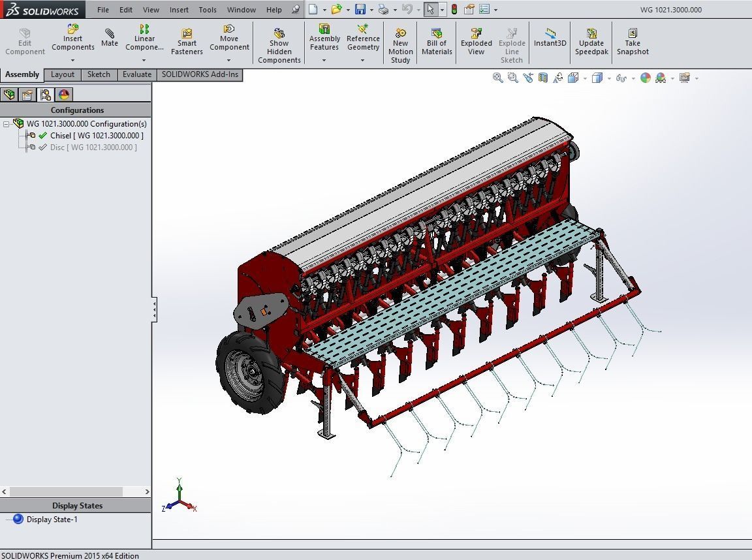The width and height of the screenshot is (752, 560).
Task: Open the Help menu
Action: 274,10
